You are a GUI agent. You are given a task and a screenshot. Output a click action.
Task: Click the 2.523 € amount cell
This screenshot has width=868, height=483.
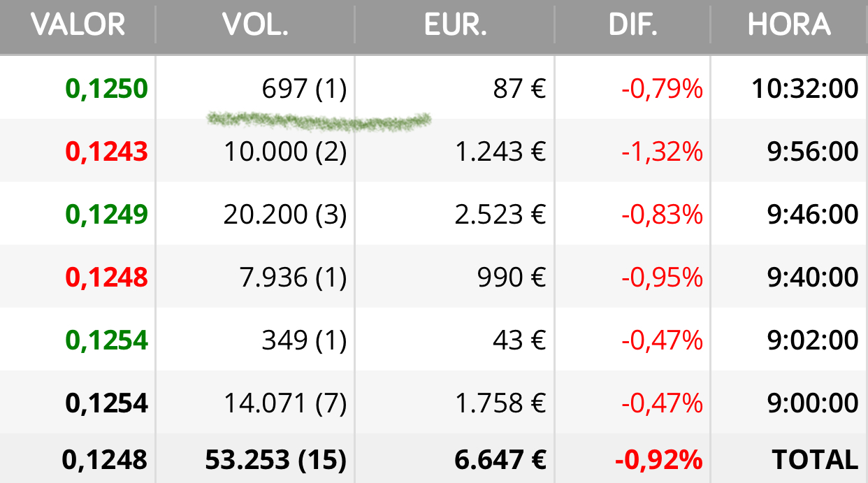[500, 215]
